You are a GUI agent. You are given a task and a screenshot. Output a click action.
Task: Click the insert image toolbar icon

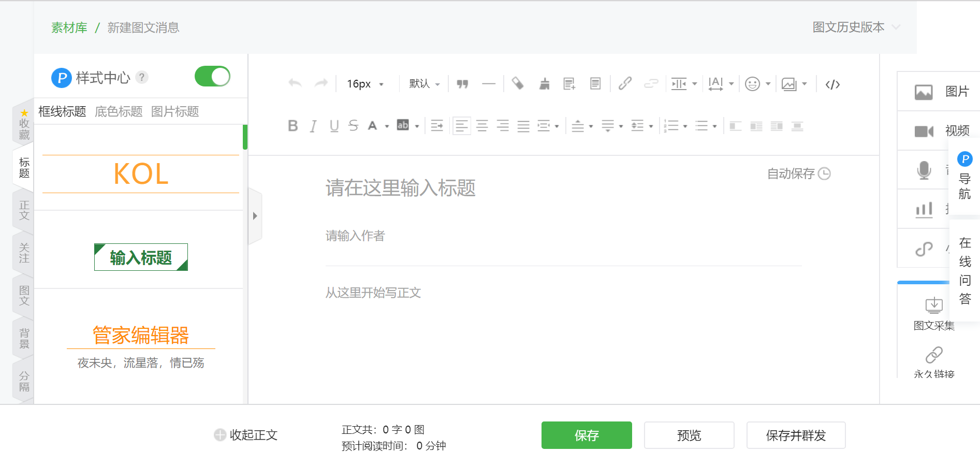click(789, 84)
